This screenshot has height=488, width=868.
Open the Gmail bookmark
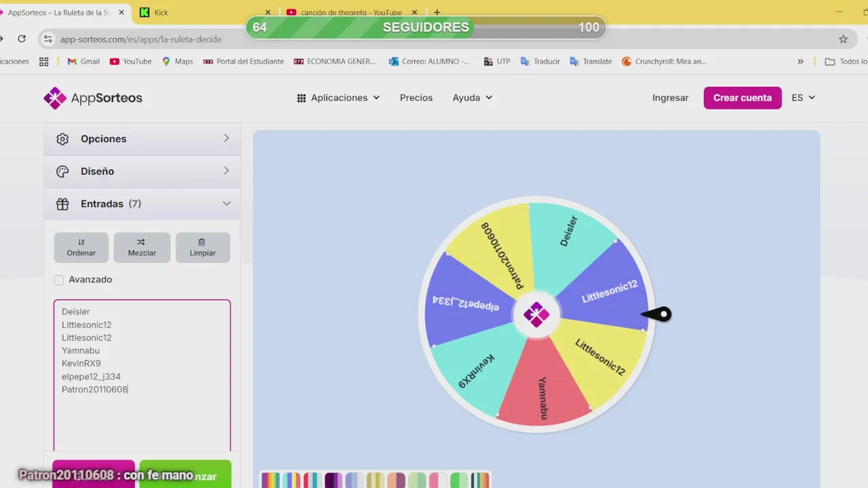tap(83, 61)
